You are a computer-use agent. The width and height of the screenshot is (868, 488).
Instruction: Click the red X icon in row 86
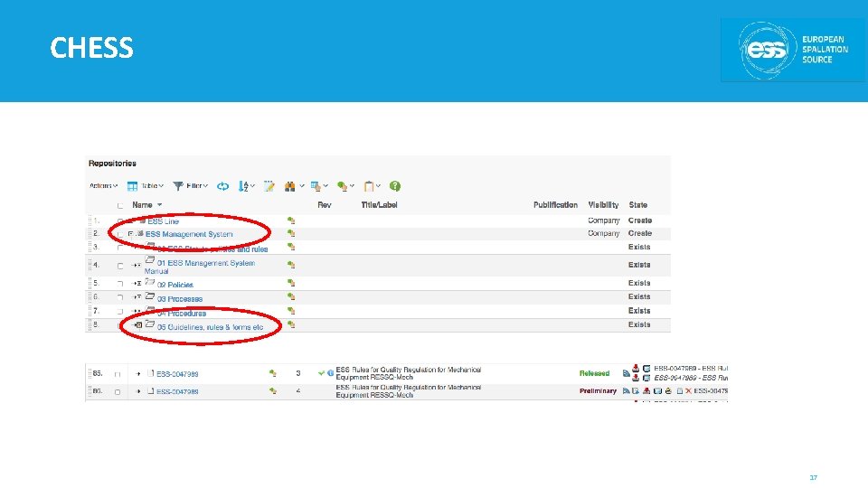click(689, 391)
